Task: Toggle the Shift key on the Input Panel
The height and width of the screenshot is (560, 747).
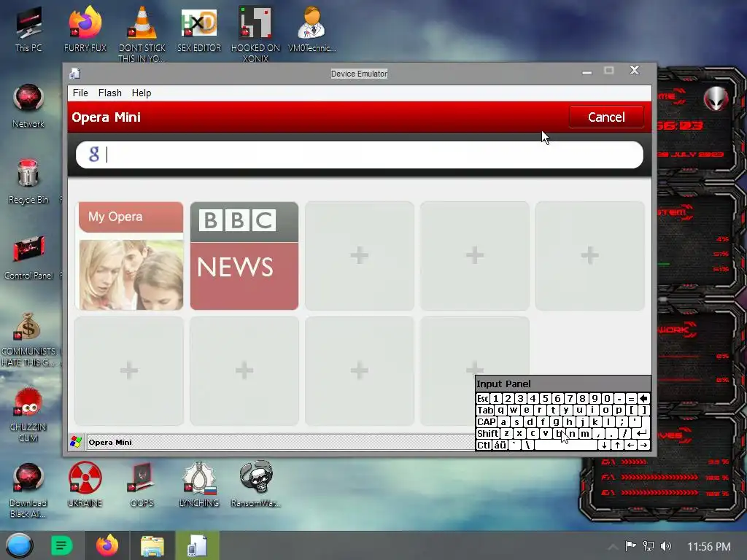Action: pyautogui.click(x=488, y=433)
